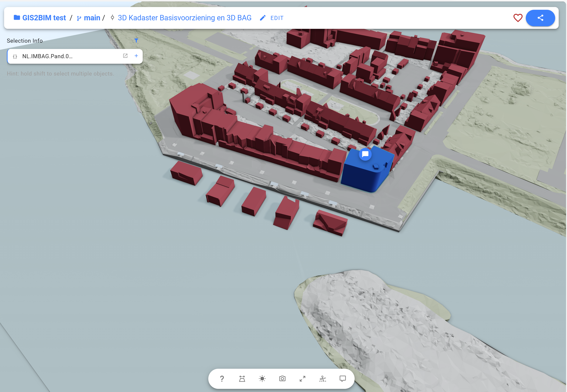Click the blue share button
The width and height of the screenshot is (567, 392).
540,18
